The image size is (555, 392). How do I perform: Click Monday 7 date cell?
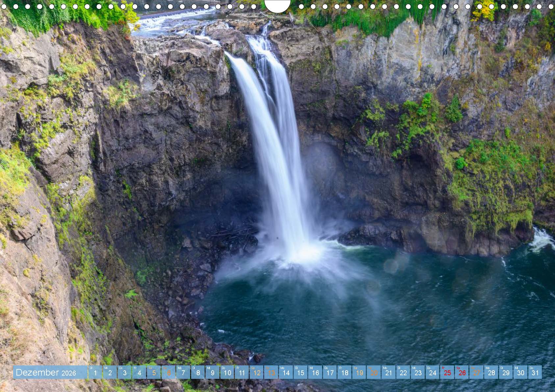(x=183, y=372)
